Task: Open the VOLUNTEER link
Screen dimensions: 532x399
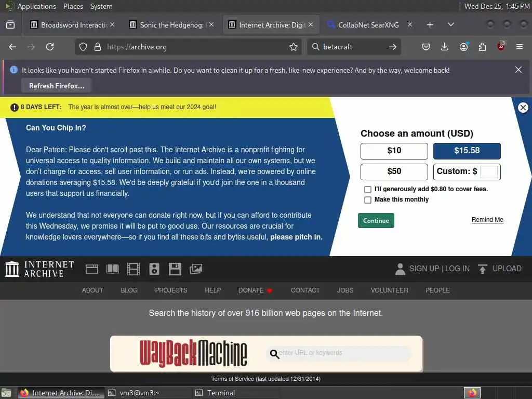Action: coord(390,290)
